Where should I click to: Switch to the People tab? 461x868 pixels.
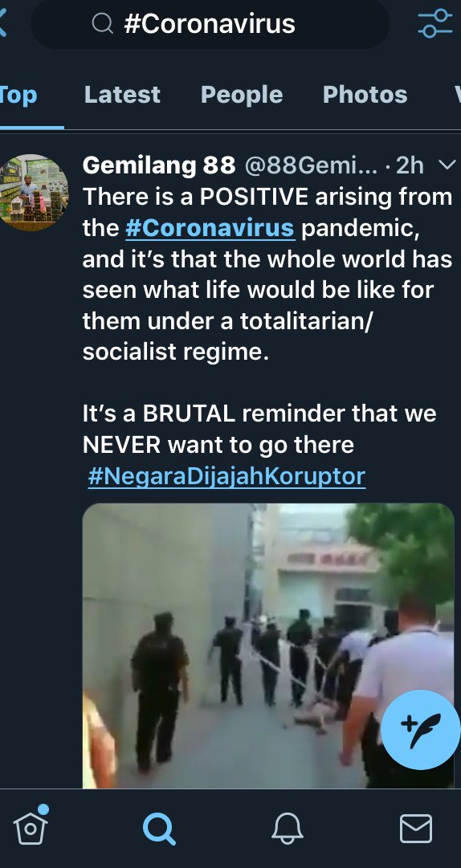click(242, 95)
